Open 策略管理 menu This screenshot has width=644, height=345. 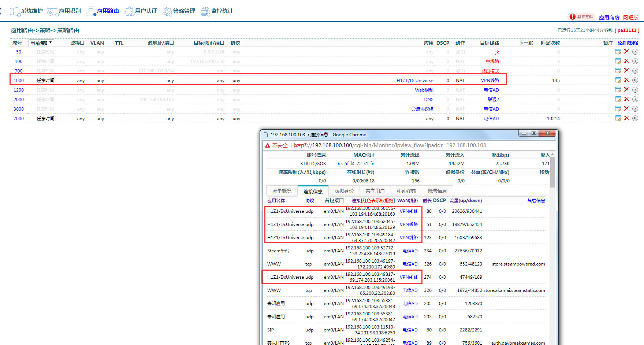point(179,11)
